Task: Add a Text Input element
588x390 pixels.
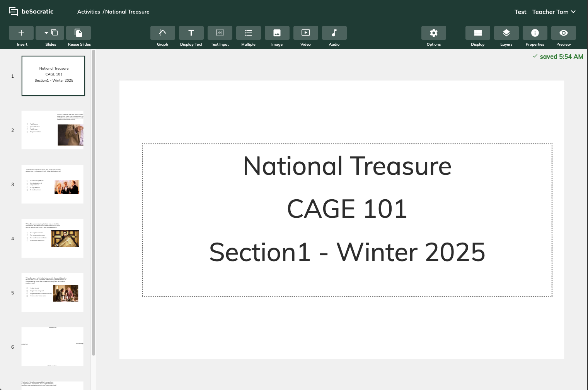Action: point(220,33)
